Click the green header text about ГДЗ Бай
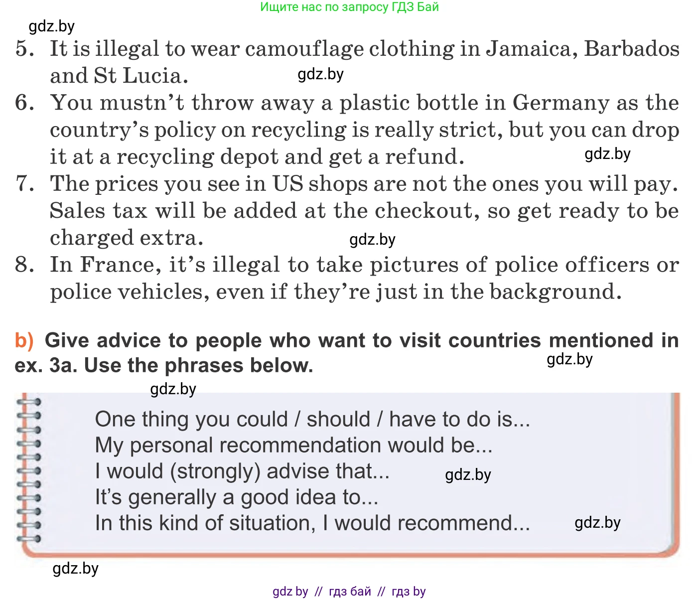This screenshot has height=600, width=700. tap(349, 7)
